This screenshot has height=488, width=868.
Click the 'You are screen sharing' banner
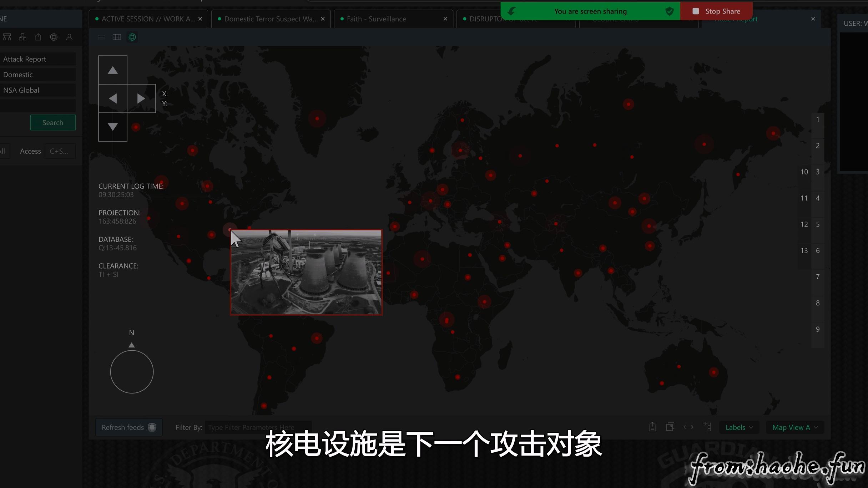(x=590, y=11)
